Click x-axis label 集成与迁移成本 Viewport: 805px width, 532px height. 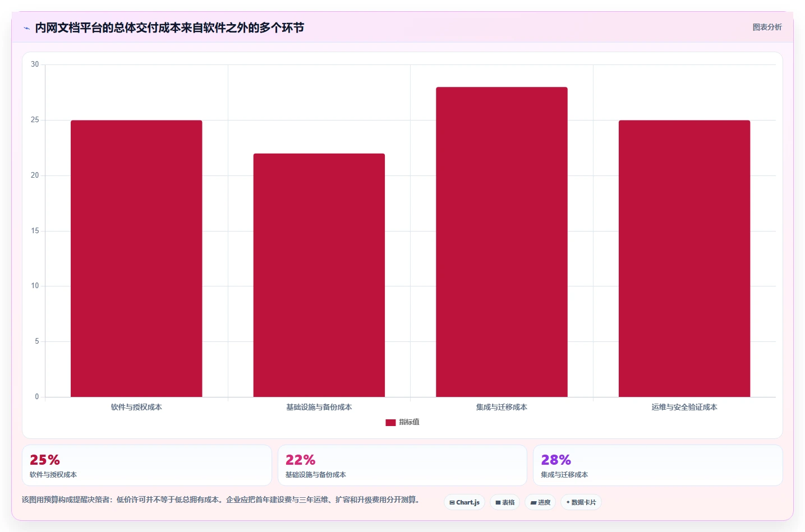[502, 407]
